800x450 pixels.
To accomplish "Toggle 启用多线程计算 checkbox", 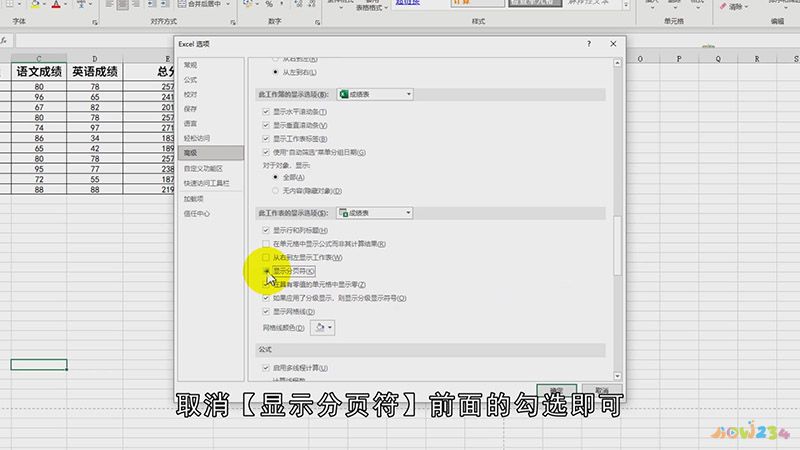I will [x=266, y=367].
